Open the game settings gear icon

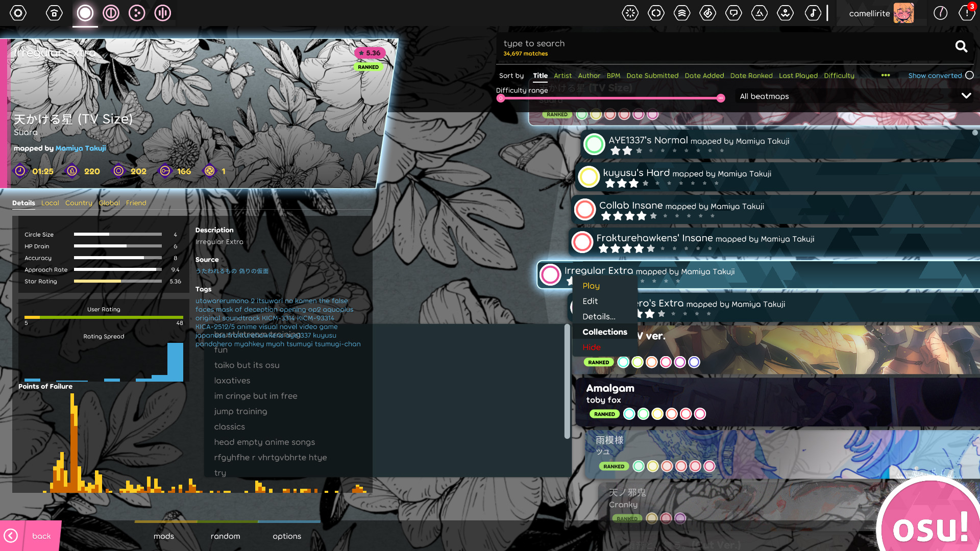(18, 13)
